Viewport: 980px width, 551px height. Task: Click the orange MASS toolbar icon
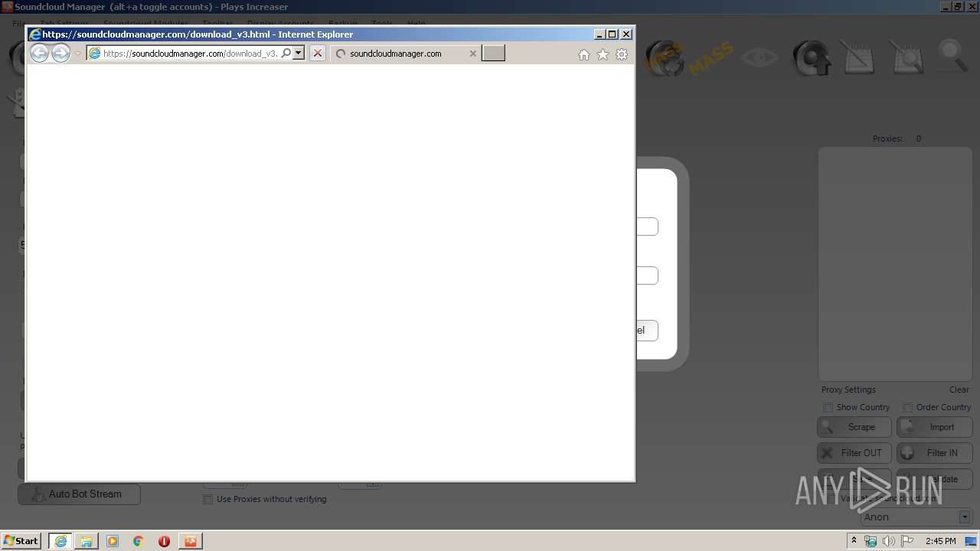click(x=711, y=59)
